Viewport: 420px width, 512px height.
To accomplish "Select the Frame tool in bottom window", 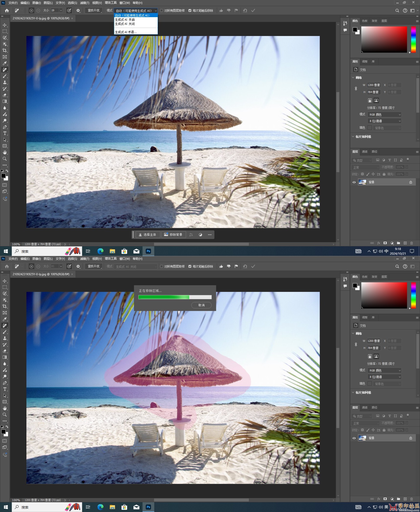I will (x=5, y=313).
